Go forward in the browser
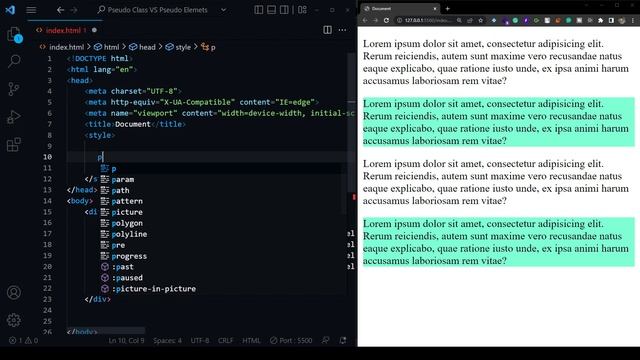Image resolution: width=640 pixels, height=360 pixels. [376, 20]
